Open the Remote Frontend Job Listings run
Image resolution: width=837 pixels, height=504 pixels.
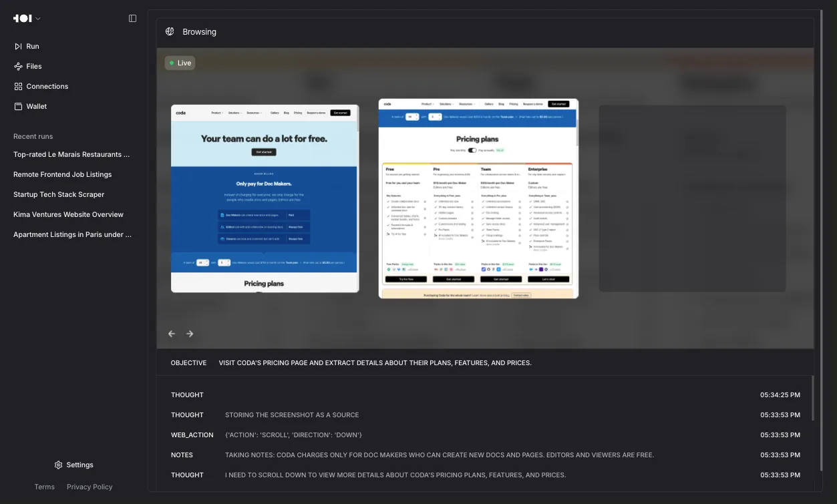click(63, 174)
